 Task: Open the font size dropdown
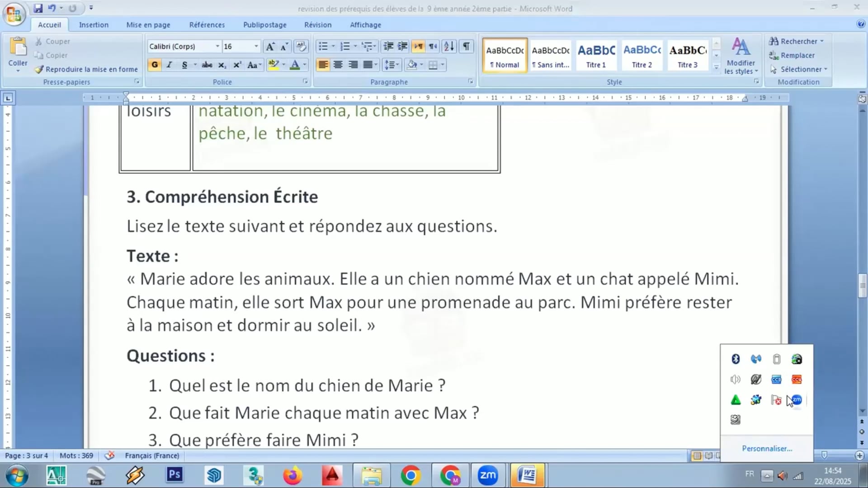coord(256,46)
